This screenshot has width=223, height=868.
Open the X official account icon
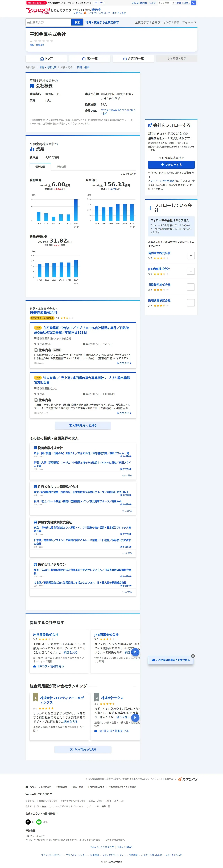coord(28,822)
